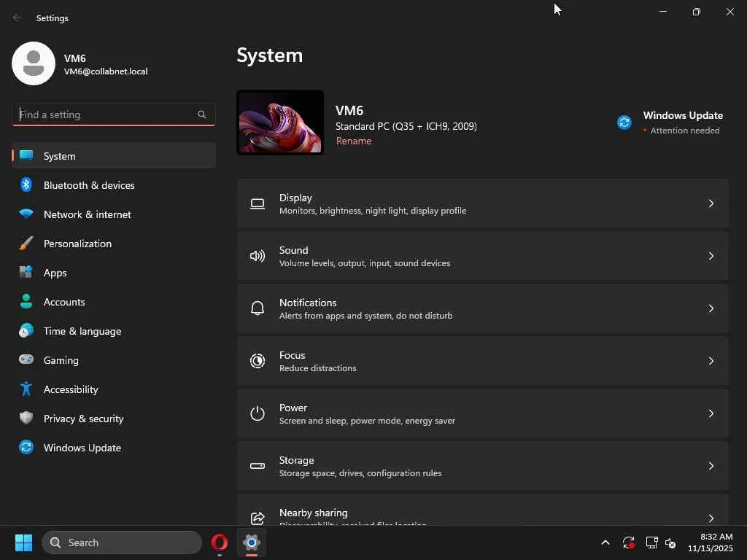
Task: Open the Windows Start menu
Action: (x=24, y=542)
